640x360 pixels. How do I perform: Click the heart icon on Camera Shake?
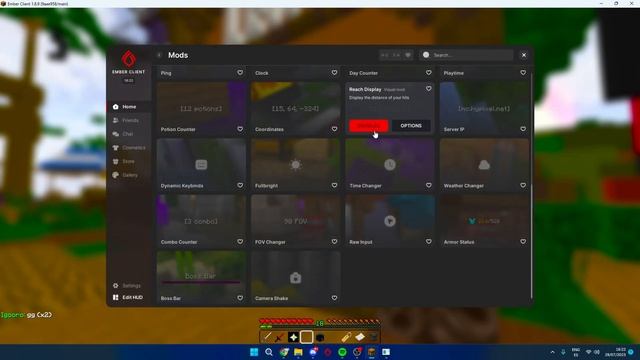point(334,298)
